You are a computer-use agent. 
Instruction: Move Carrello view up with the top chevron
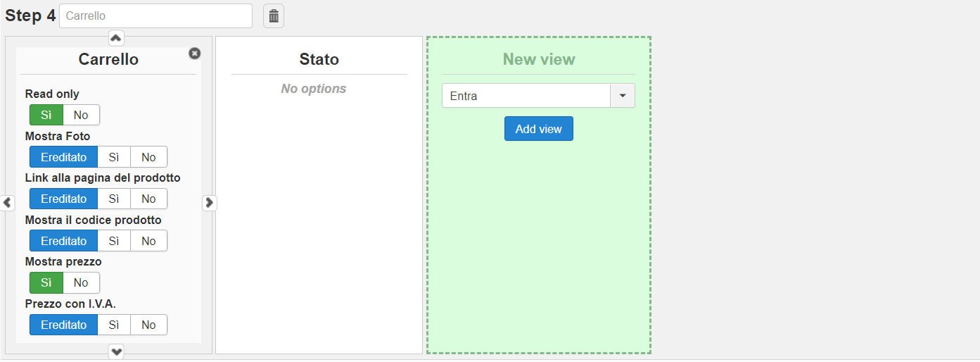pos(117,38)
